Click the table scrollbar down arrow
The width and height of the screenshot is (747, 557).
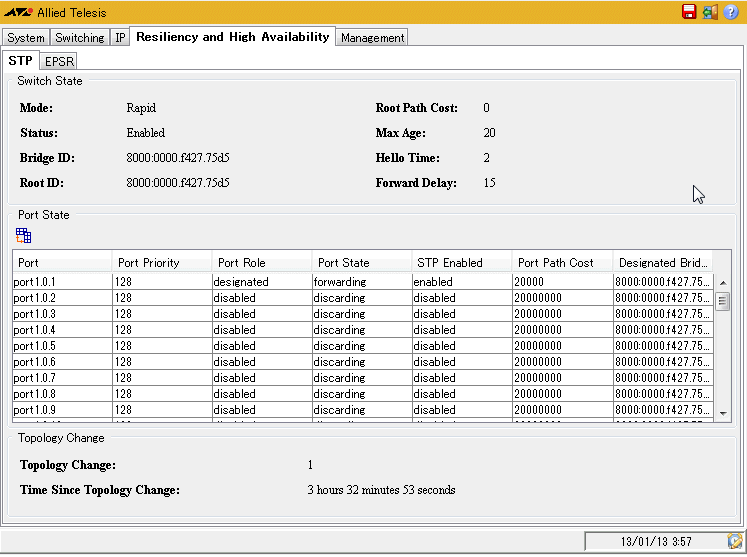coord(723,412)
